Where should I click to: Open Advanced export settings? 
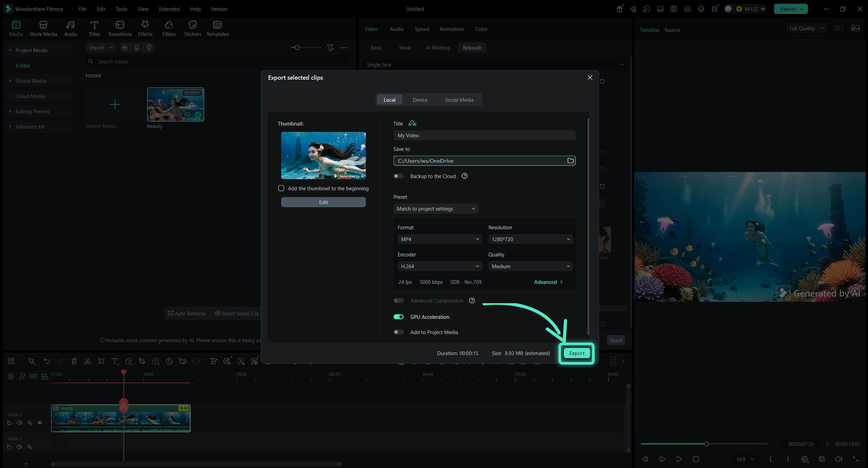[x=548, y=282]
